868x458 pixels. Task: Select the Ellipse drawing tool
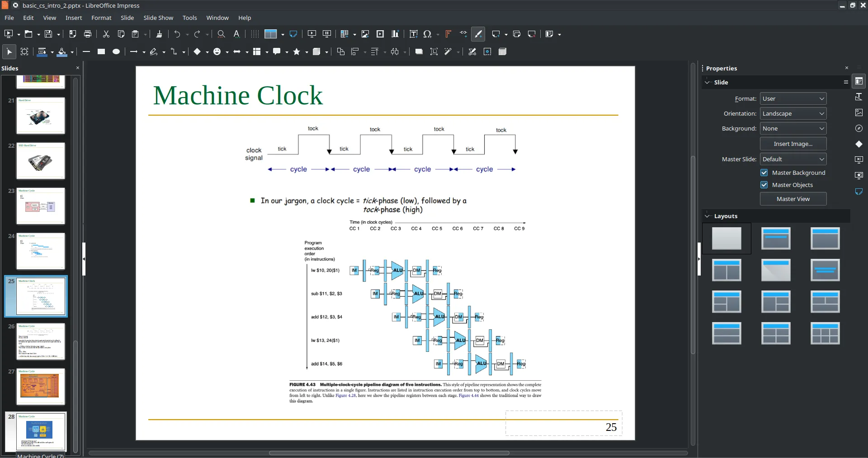pyautogui.click(x=116, y=51)
